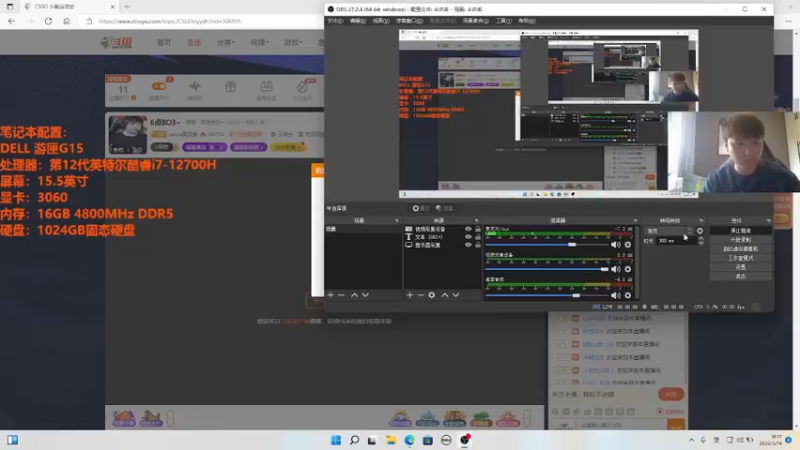Open 视图(V) menu in OBS
This screenshot has height=450, width=800.
coord(381,21)
